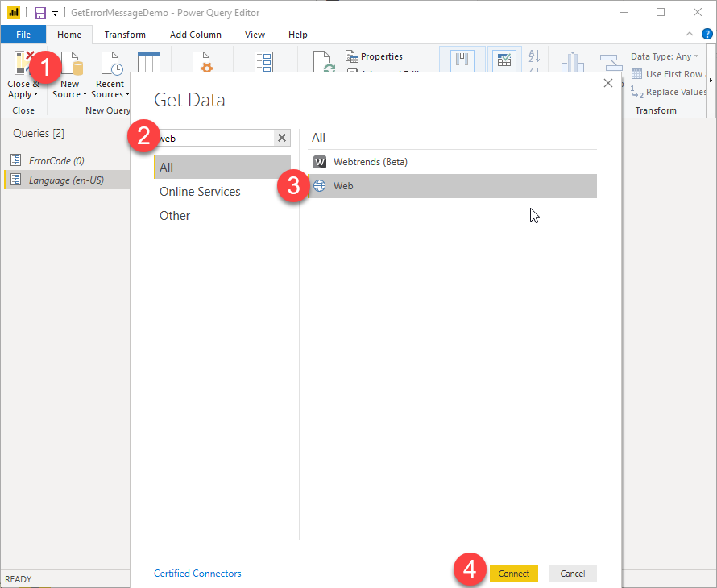717x588 pixels.
Task: Switch to the Transform tab
Action: 125,35
